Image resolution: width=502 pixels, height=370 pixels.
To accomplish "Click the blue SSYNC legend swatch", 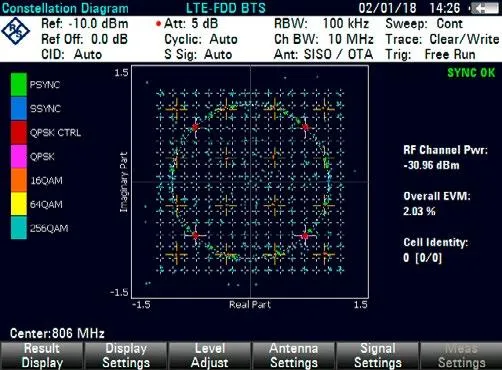I will point(19,109).
